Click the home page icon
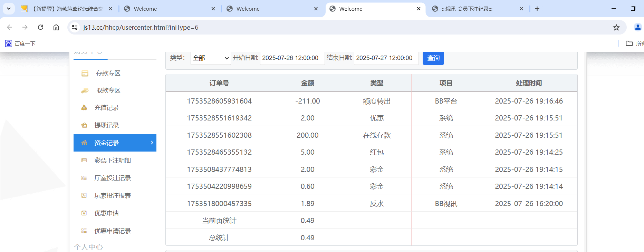This screenshot has height=252, width=644. coord(56,27)
